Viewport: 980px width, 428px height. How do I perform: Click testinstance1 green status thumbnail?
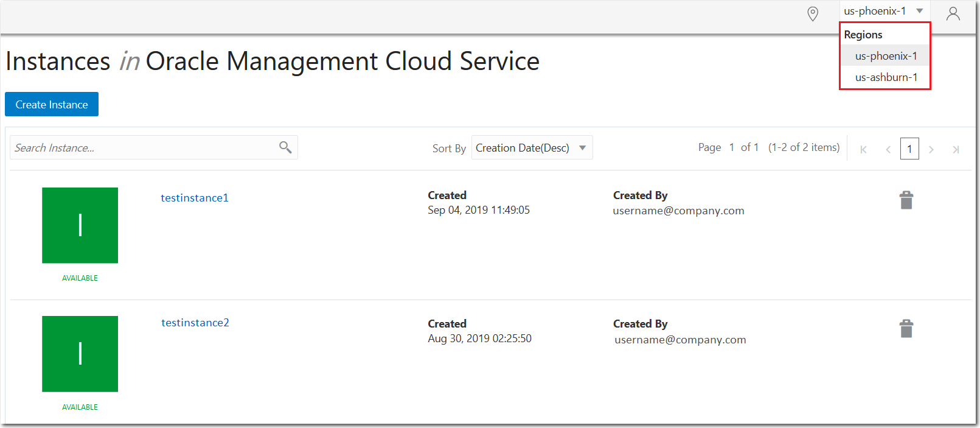coord(80,225)
